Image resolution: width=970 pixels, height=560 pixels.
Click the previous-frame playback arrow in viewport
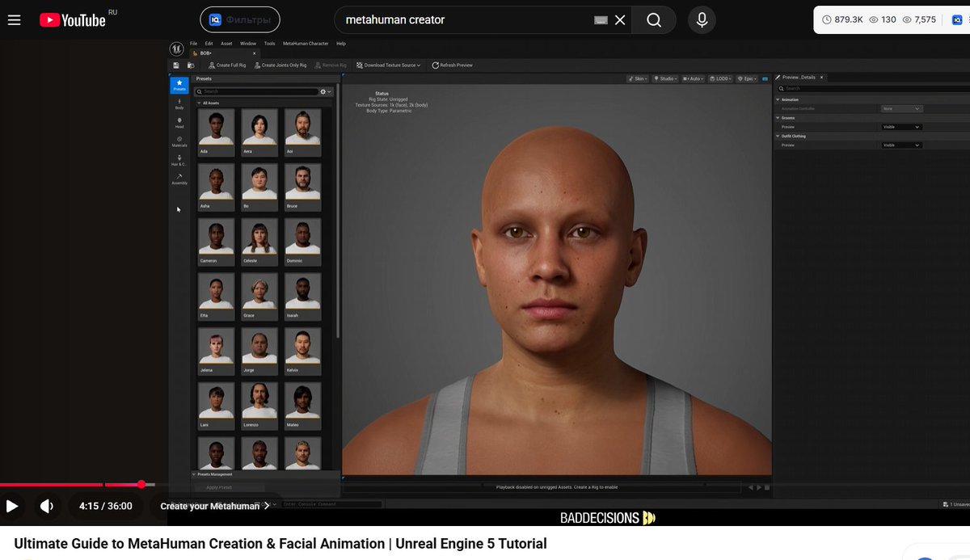tap(750, 487)
